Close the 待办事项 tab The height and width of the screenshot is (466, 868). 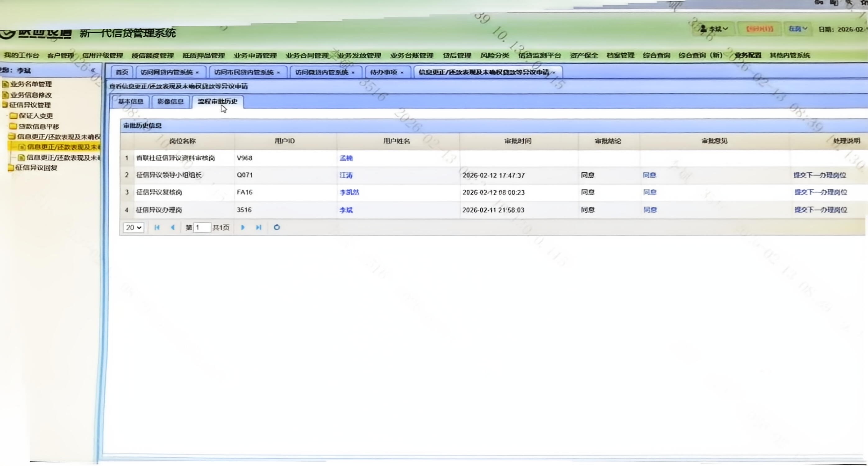[402, 73]
